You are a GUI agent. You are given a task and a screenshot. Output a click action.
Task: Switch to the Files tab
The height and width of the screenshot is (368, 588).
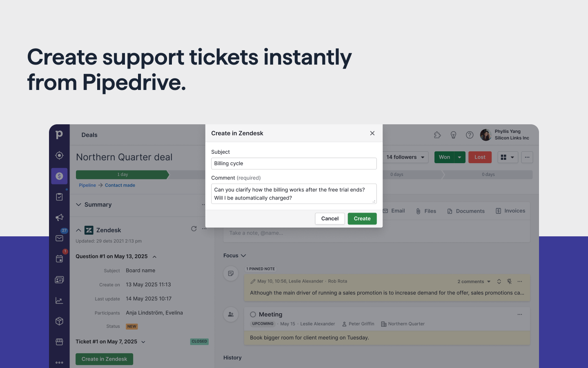(426, 211)
